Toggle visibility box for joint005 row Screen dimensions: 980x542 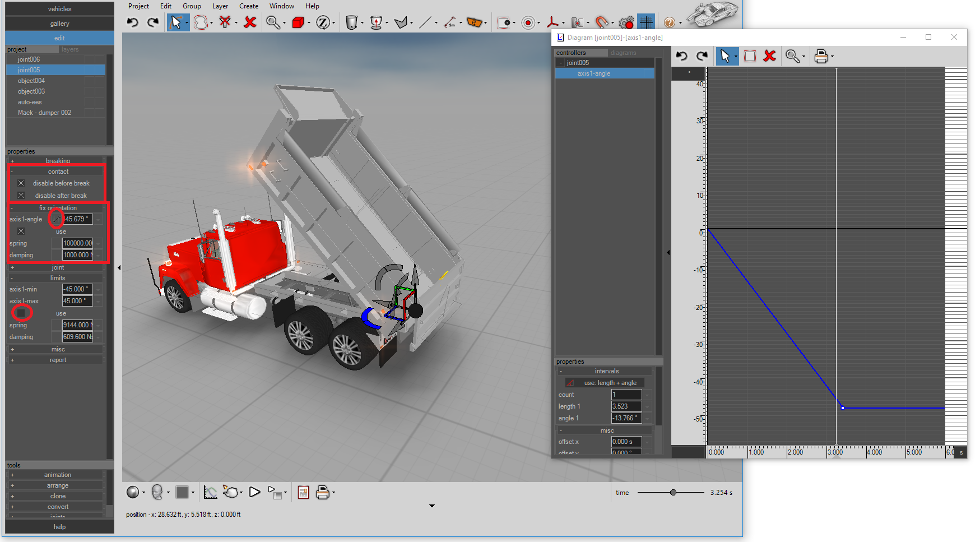click(90, 70)
